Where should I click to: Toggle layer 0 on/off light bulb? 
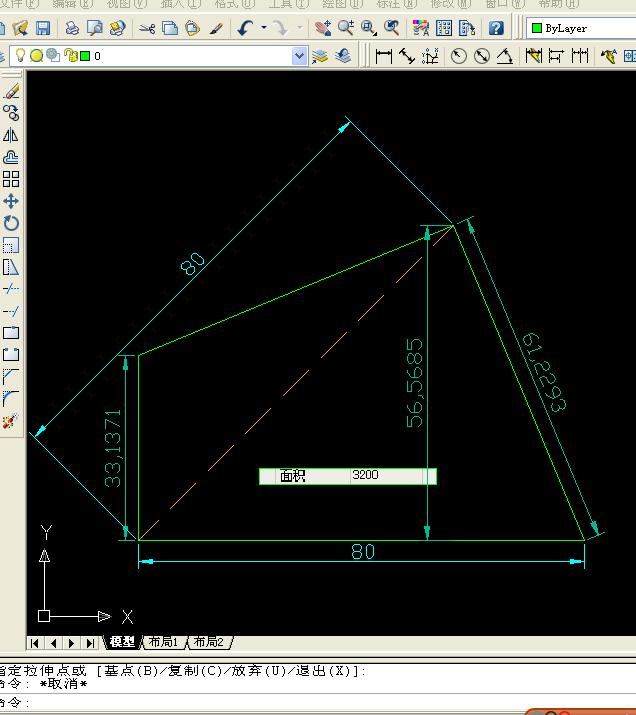20,55
